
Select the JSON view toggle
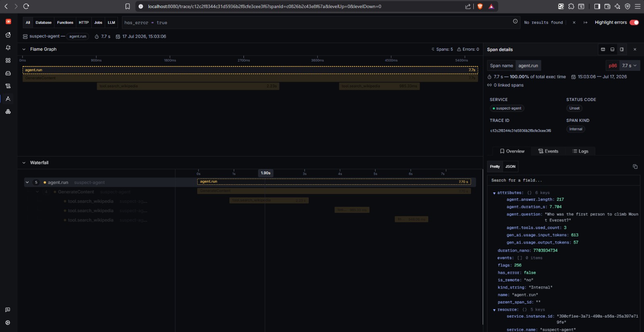pyautogui.click(x=510, y=167)
